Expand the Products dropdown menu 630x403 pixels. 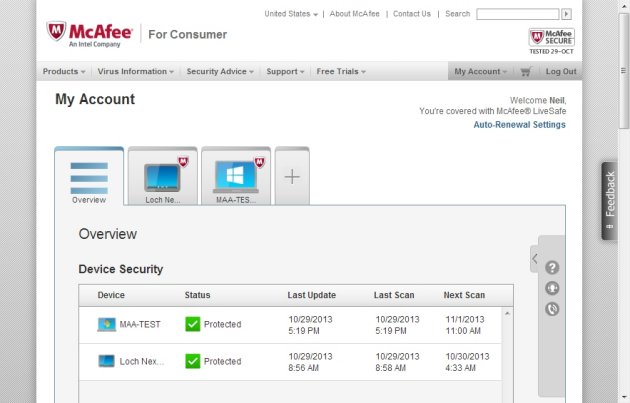tap(64, 72)
